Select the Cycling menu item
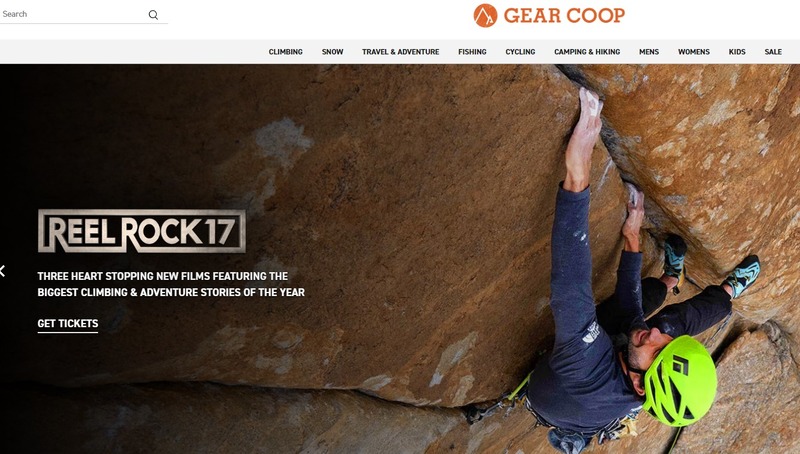 pyautogui.click(x=520, y=52)
